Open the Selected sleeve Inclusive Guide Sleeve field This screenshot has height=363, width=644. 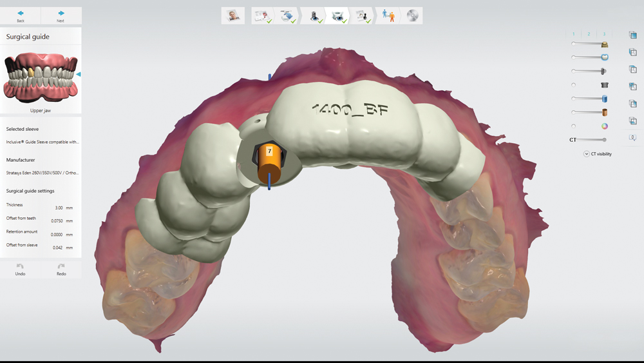[x=43, y=142]
